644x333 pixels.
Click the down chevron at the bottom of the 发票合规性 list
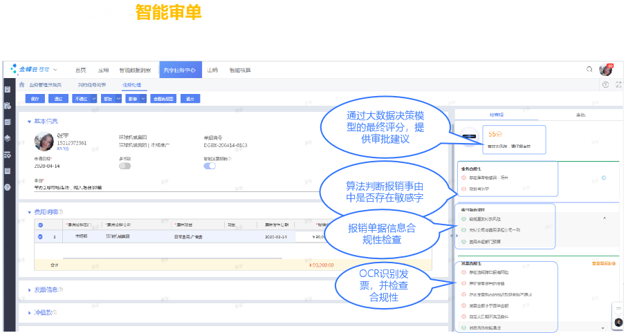pos(603,327)
